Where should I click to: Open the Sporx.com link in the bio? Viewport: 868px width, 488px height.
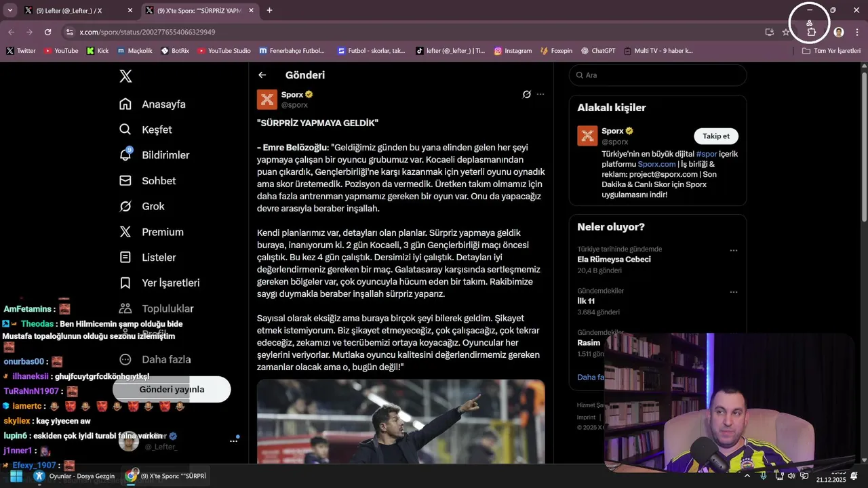click(x=656, y=164)
